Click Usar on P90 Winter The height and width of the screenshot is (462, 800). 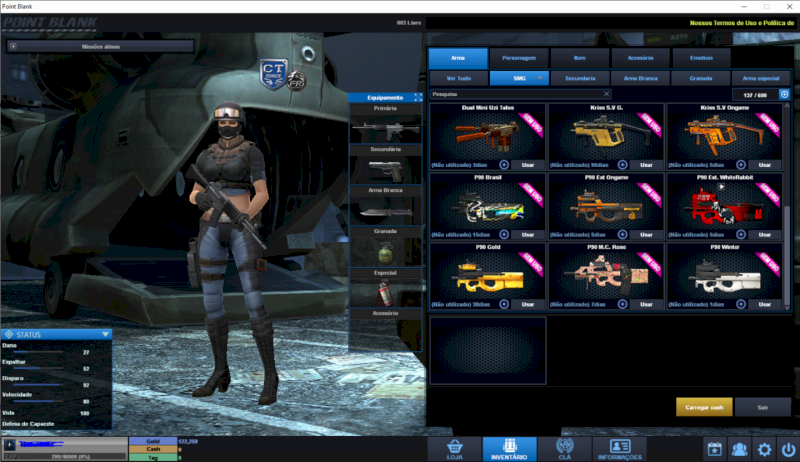coord(764,304)
